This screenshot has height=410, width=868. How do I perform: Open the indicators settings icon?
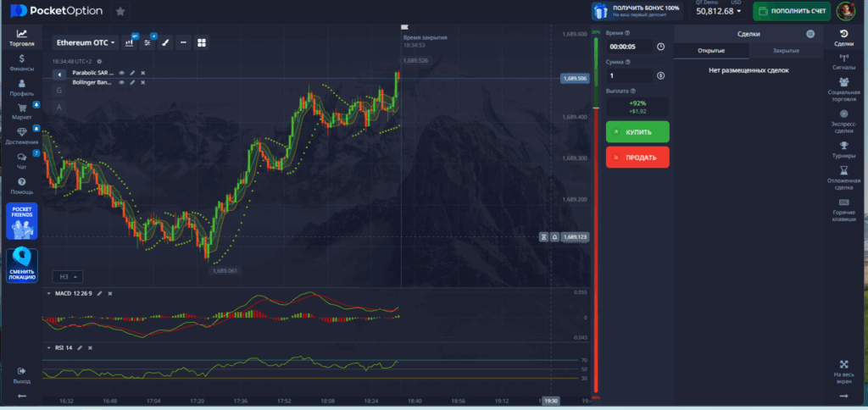148,42
